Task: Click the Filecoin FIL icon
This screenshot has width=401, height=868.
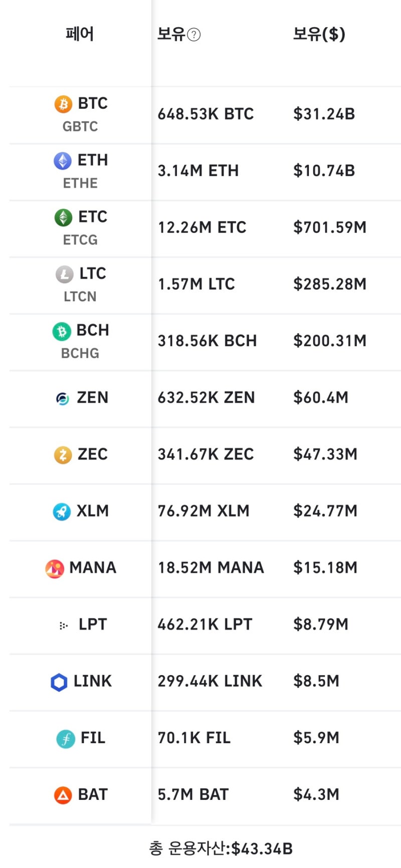Action: [66, 739]
